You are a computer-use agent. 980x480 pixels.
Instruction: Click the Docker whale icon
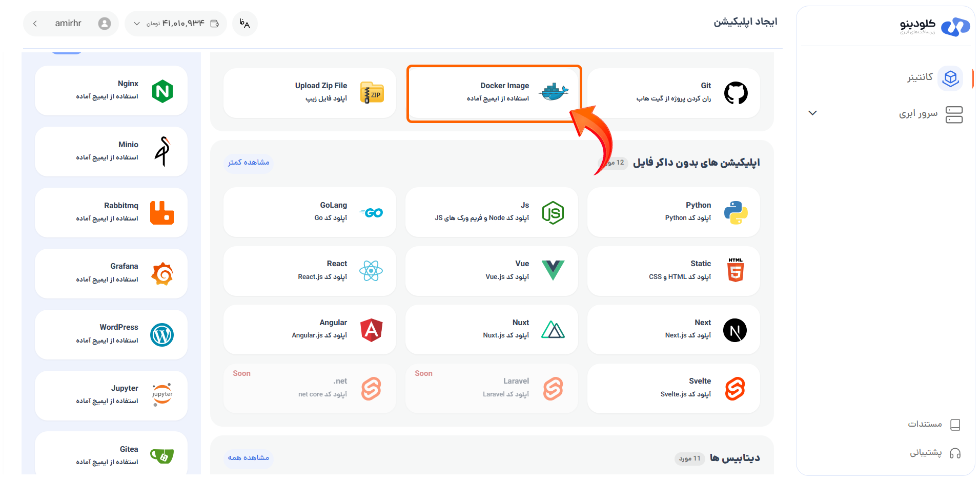coord(554,92)
